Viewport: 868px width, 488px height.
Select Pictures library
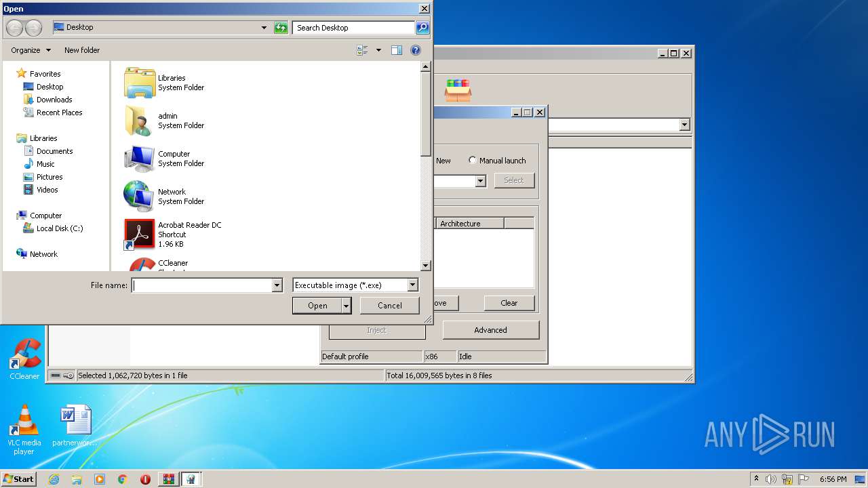[x=50, y=177]
